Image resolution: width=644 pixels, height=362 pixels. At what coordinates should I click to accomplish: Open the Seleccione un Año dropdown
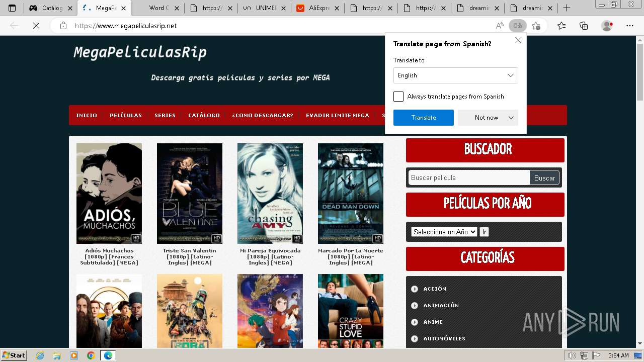coord(444,232)
